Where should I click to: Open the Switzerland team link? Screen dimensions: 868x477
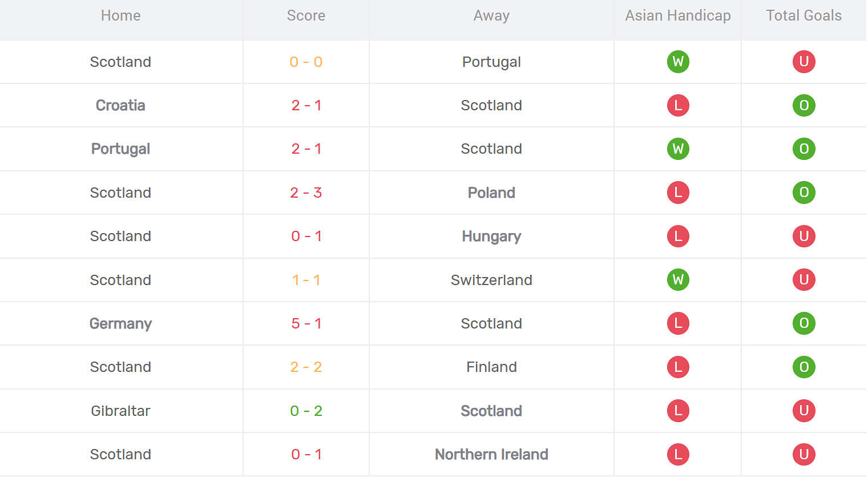pos(491,280)
